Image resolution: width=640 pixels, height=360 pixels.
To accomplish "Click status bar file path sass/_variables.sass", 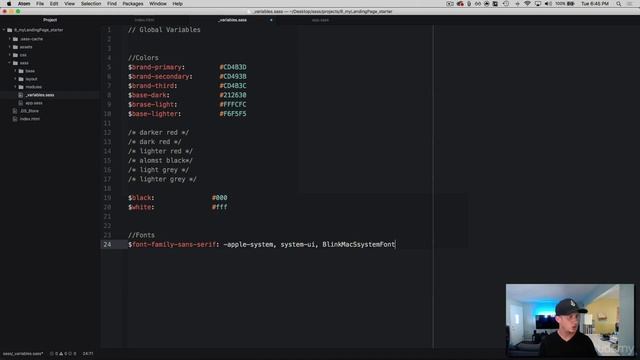I will click(23, 353).
